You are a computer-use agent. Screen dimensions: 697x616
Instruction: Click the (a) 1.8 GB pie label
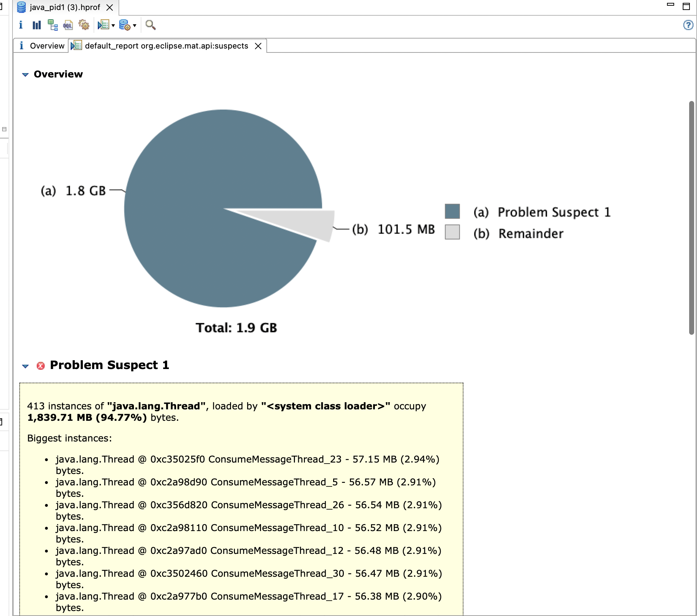point(73,191)
